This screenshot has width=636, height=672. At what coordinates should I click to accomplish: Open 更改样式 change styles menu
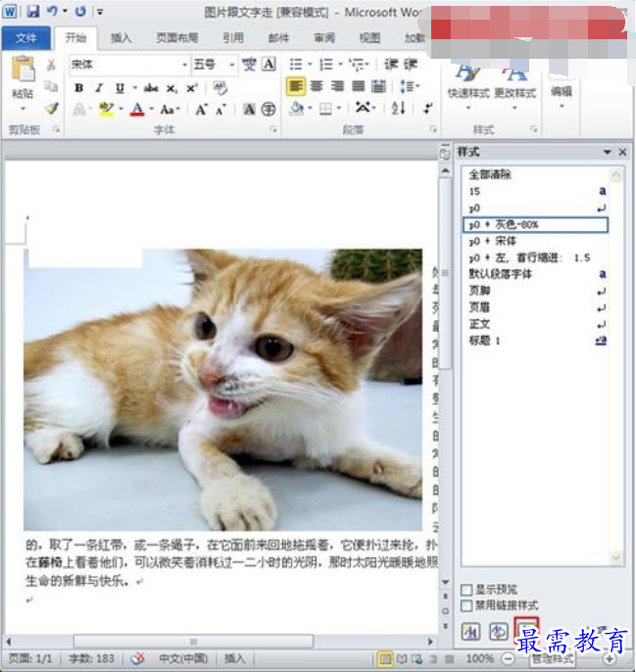click(515, 86)
